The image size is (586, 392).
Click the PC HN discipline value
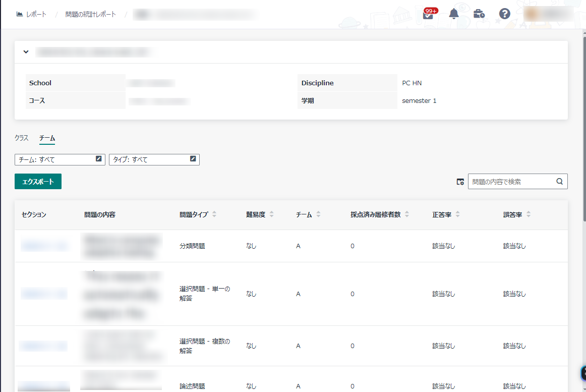pos(412,83)
